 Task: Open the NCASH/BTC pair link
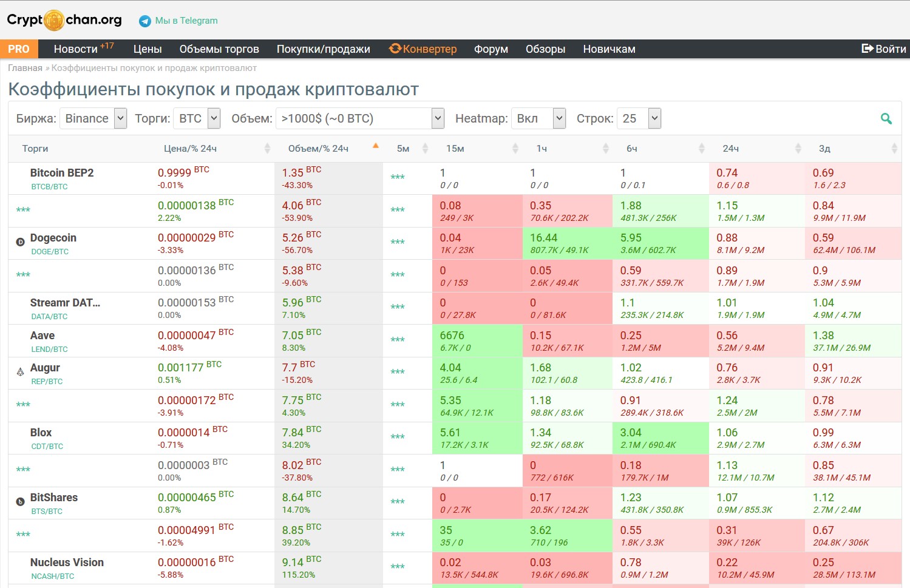tap(53, 576)
